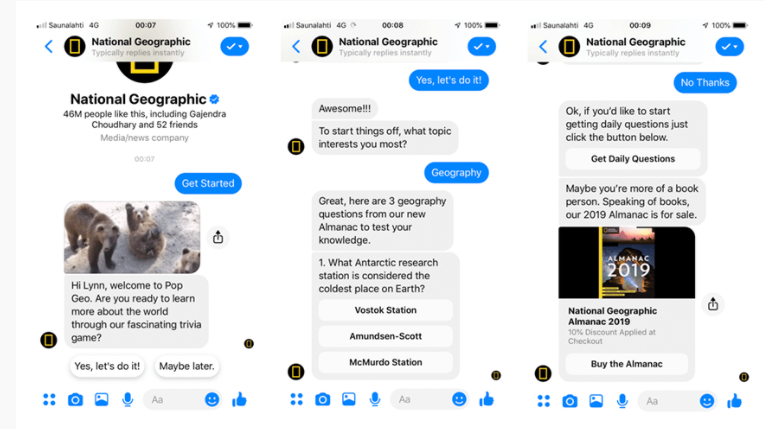Click the Get Daily Questions button
Image resolution: width=765 pixels, height=429 pixels.
[x=633, y=159]
